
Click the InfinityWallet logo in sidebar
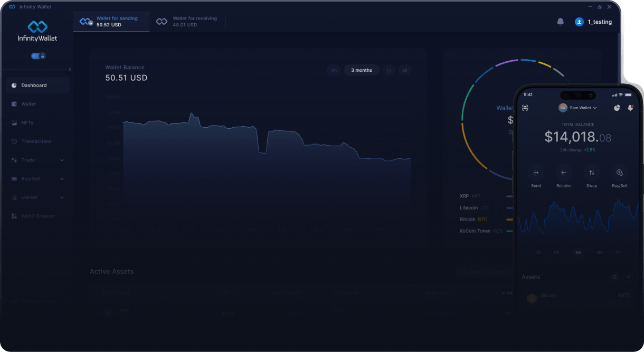[x=37, y=31]
